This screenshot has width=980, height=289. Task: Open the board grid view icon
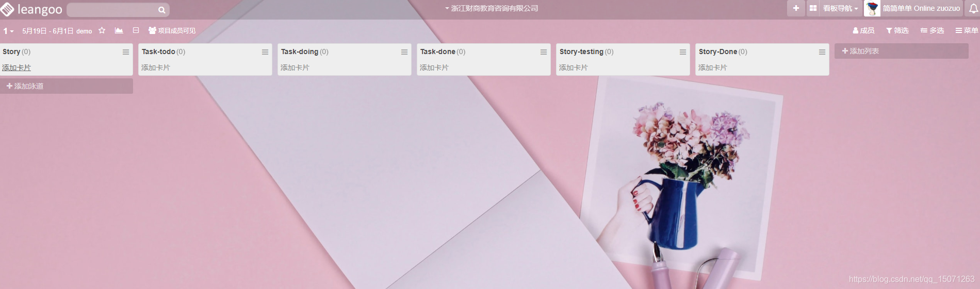[813, 8]
